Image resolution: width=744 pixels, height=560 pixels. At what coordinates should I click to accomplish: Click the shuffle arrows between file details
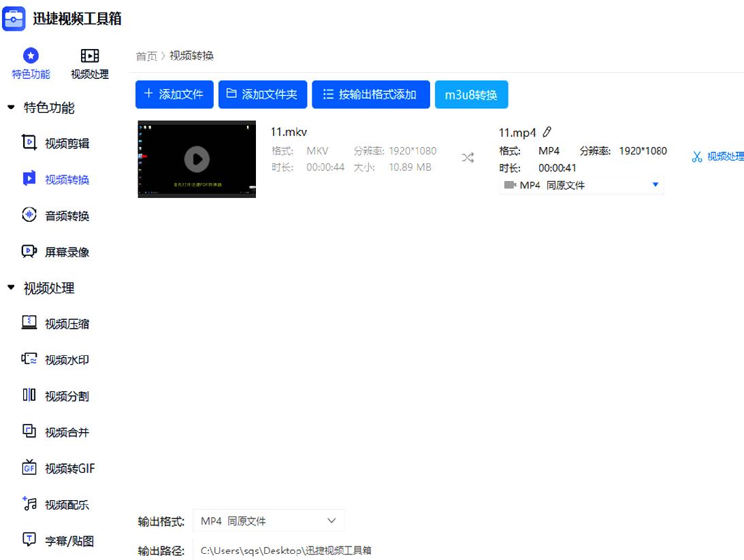[468, 157]
